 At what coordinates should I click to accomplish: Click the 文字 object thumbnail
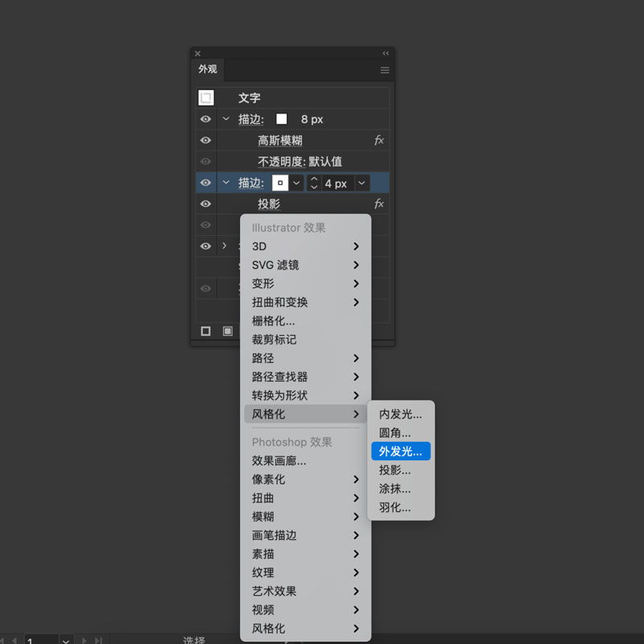pyautogui.click(x=206, y=98)
